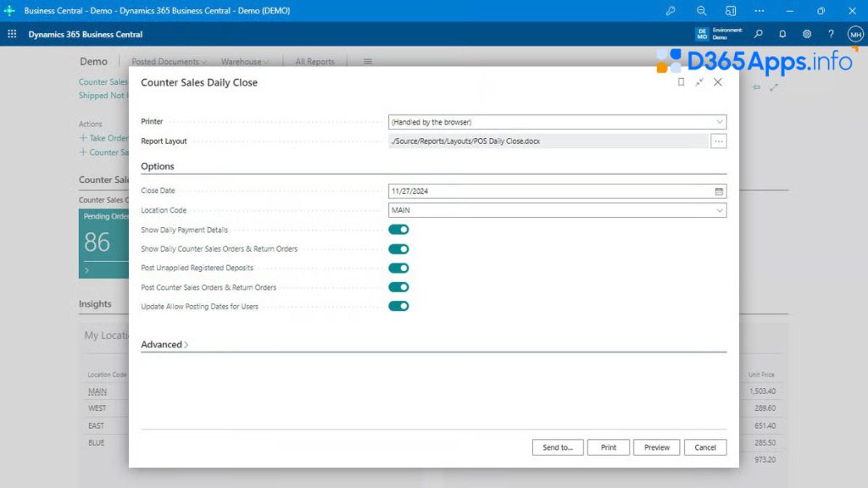Viewport: 868px width, 488px height.
Task: Click the Preview button
Action: tap(657, 447)
